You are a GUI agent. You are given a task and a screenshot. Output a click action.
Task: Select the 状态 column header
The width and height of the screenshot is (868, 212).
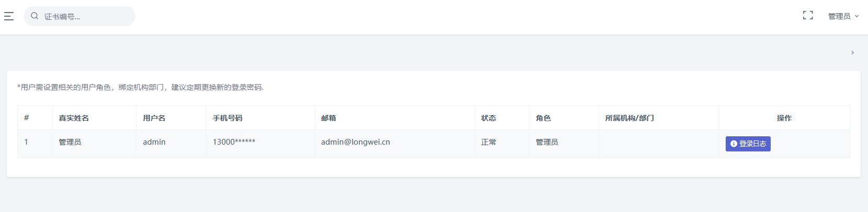pyautogui.click(x=489, y=118)
